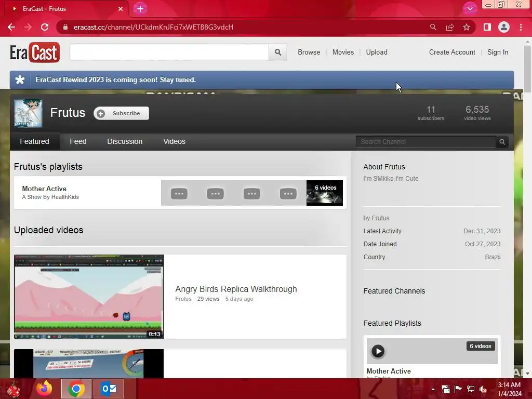Click the browser forward arrow
532x399 pixels.
(x=28, y=27)
